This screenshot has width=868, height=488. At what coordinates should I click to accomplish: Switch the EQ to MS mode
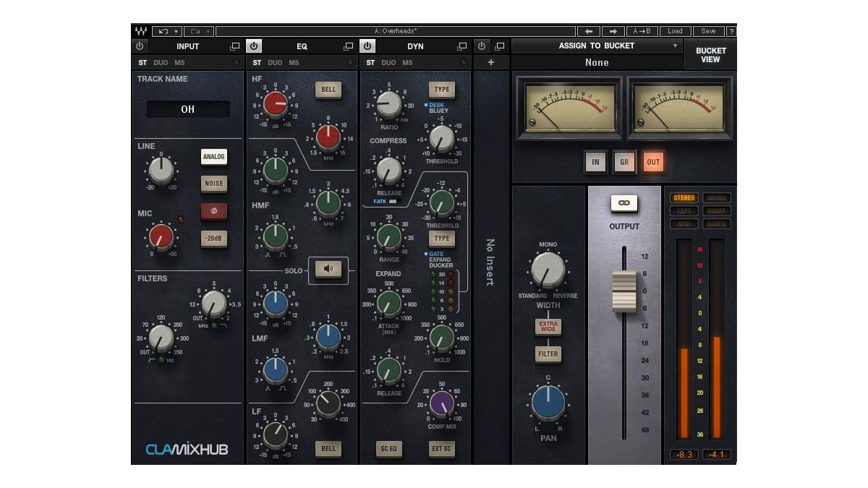pyautogui.click(x=296, y=64)
